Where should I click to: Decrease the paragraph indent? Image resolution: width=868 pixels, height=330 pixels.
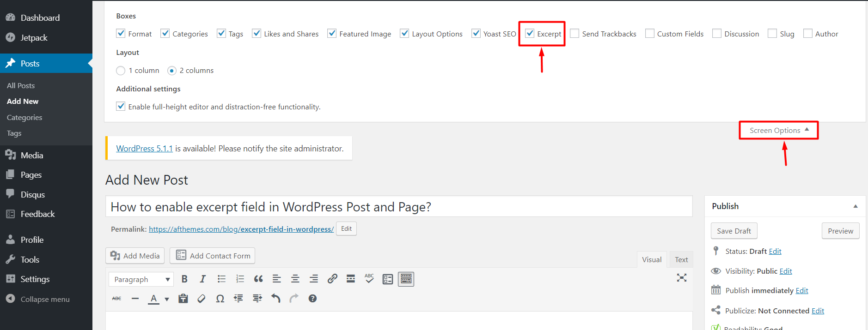[238, 299]
